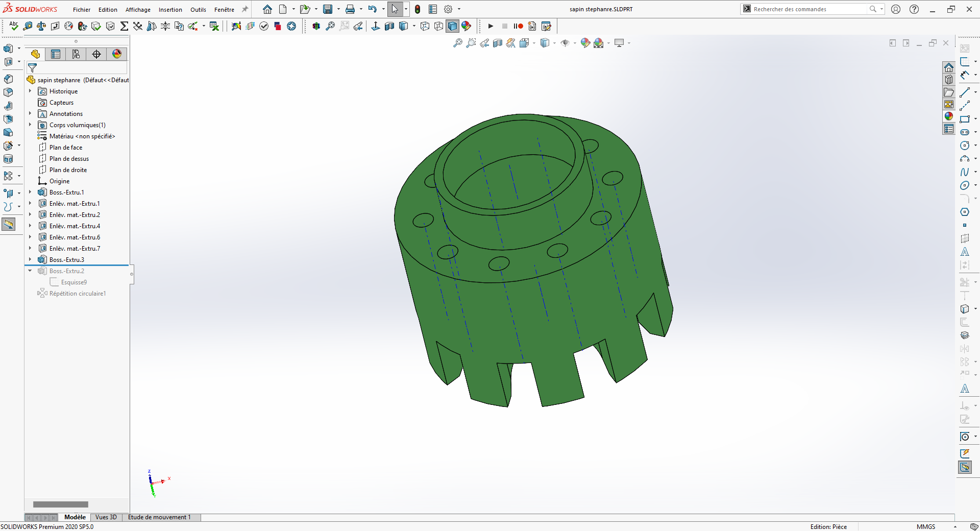Expand the Historique folder in the tree

(30, 91)
